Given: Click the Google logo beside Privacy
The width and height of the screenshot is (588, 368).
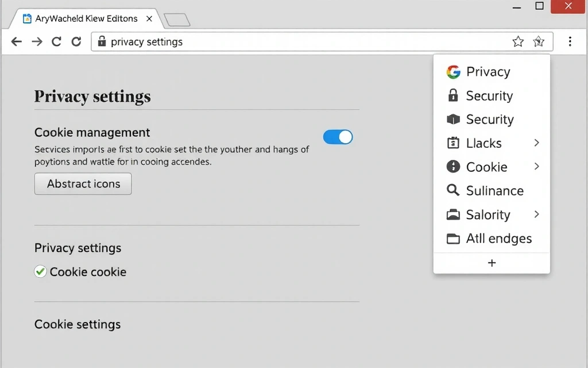Looking at the screenshot, I should point(453,72).
